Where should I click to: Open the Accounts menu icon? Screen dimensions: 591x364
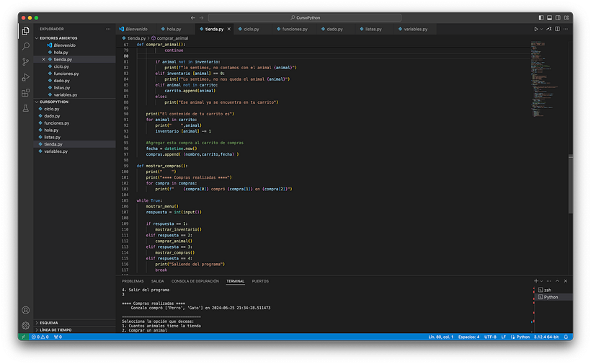[26, 310]
